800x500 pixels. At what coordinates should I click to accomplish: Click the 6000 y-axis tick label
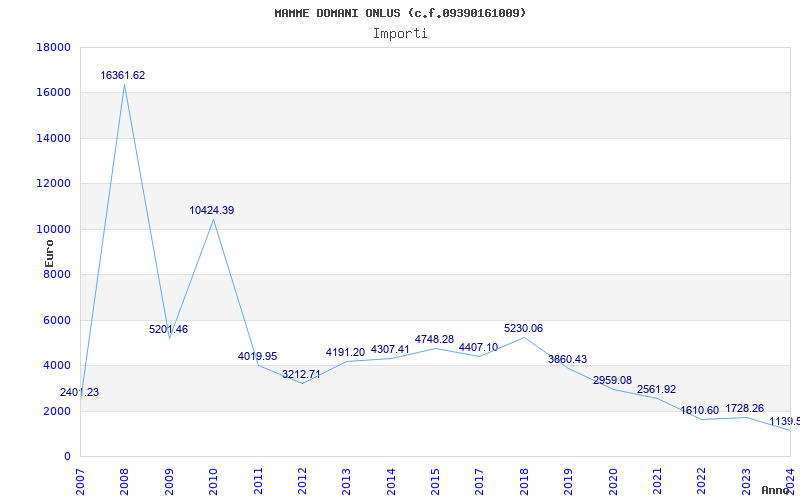point(57,320)
